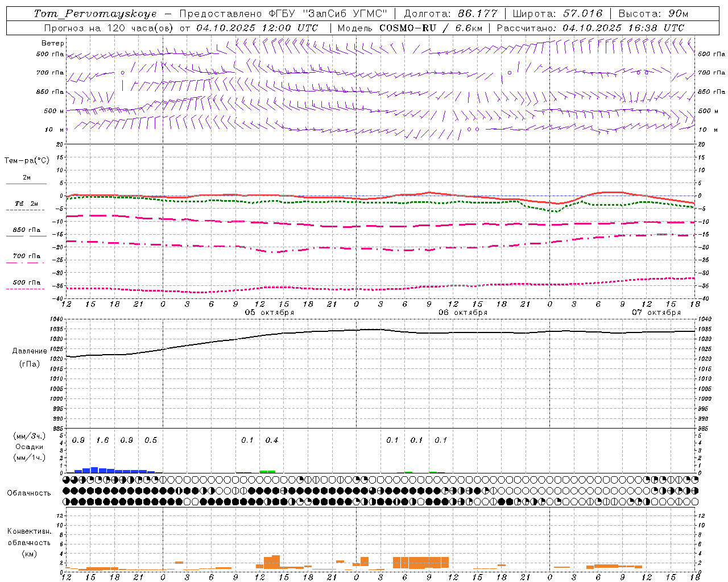Click the '(мм/3ч.)' unit label

pyautogui.click(x=30, y=436)
